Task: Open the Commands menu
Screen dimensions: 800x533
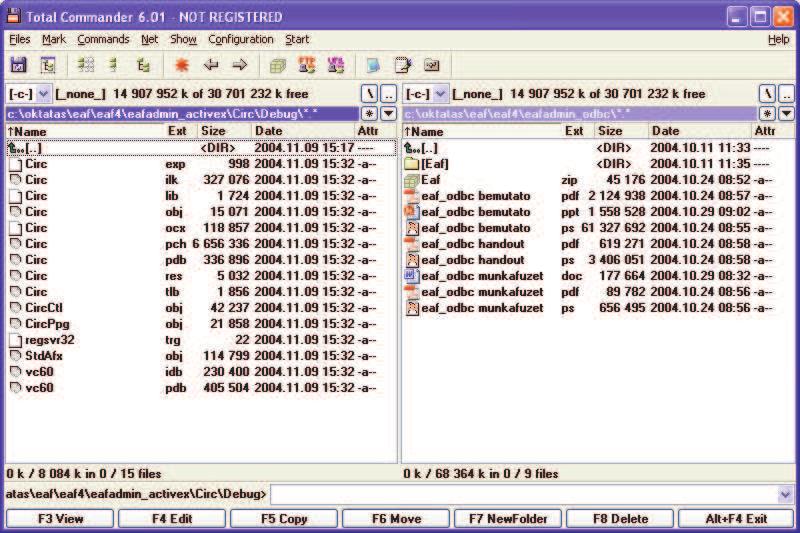Action: click(103, 39)
